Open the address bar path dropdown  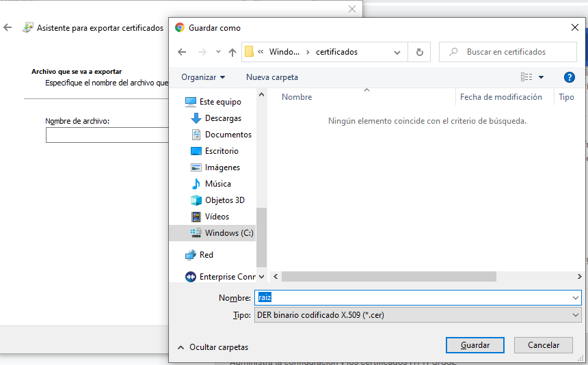tap(398, 52)
